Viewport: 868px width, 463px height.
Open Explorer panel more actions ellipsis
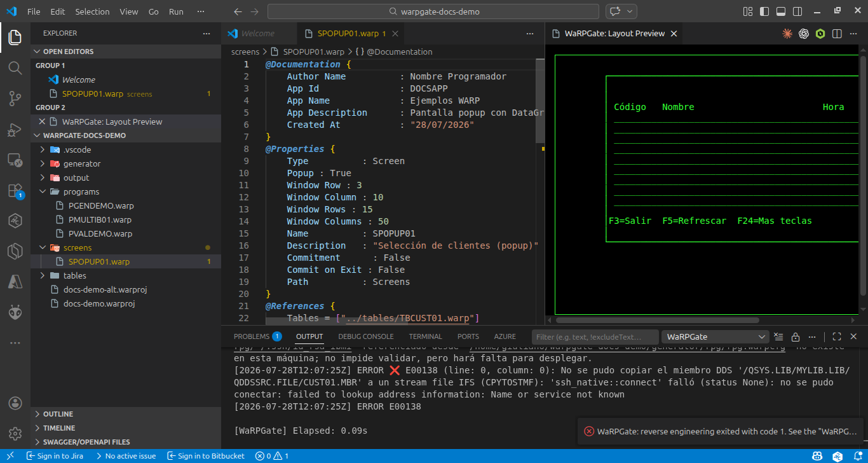coord(206,33)
